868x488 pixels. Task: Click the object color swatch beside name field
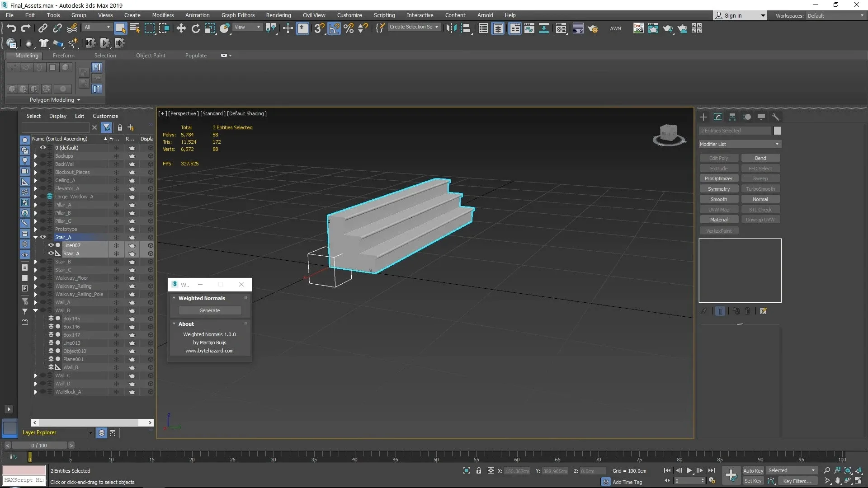coord(777,131)
